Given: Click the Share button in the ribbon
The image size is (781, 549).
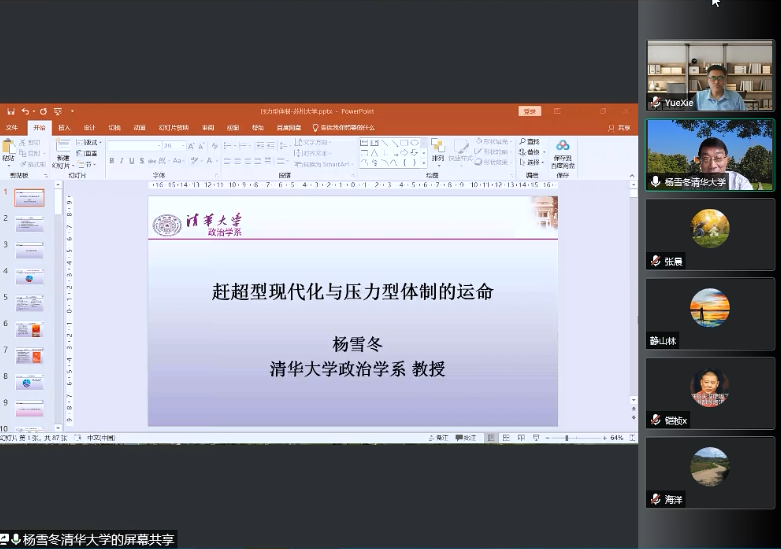Looking at the screenshot, I should (x=620, y=128).
